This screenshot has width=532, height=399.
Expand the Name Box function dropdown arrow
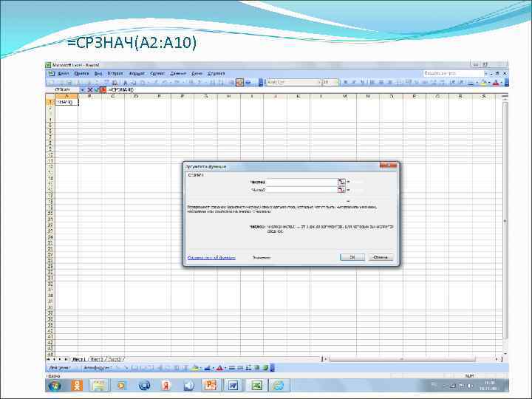coord(82,90)
